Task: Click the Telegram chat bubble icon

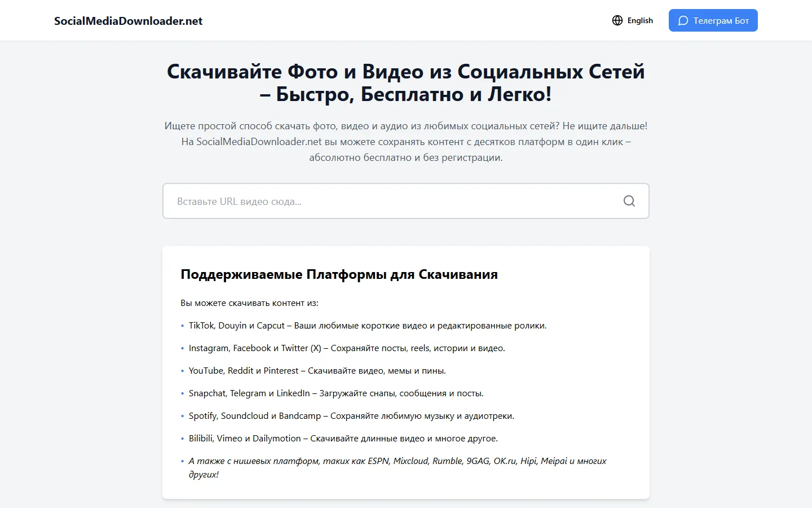Action: pos(683,21)
